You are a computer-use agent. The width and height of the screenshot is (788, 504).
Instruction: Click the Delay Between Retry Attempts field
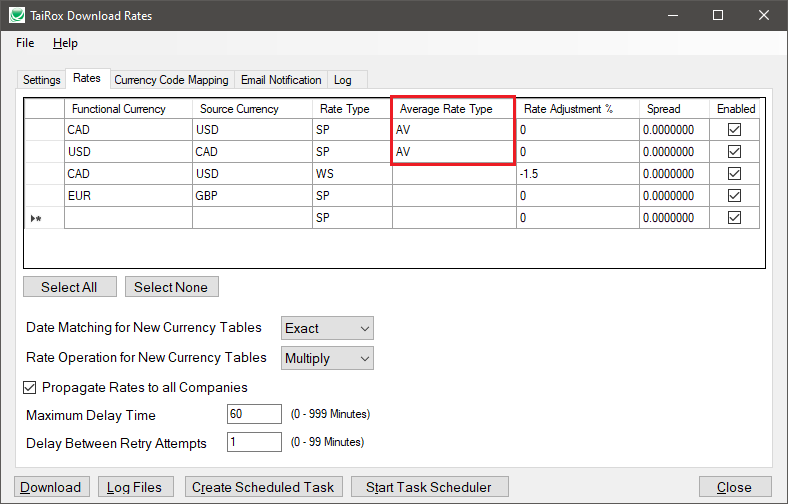[254, 442]
